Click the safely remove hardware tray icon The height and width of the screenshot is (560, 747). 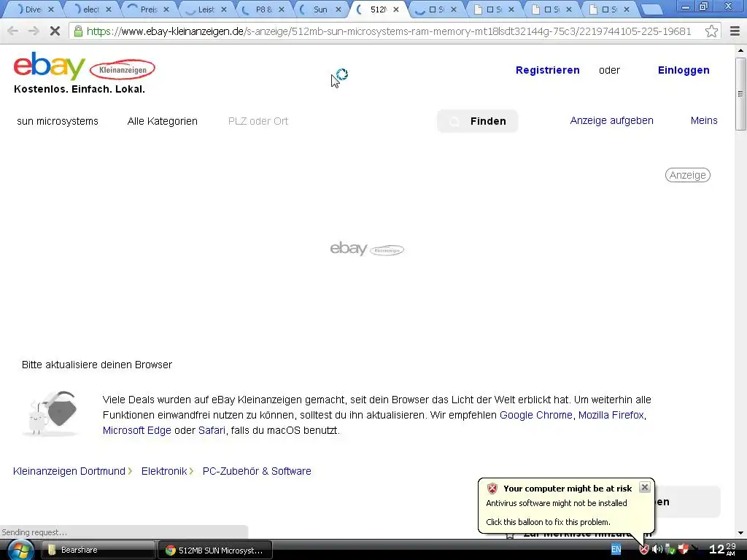[670, 550]
